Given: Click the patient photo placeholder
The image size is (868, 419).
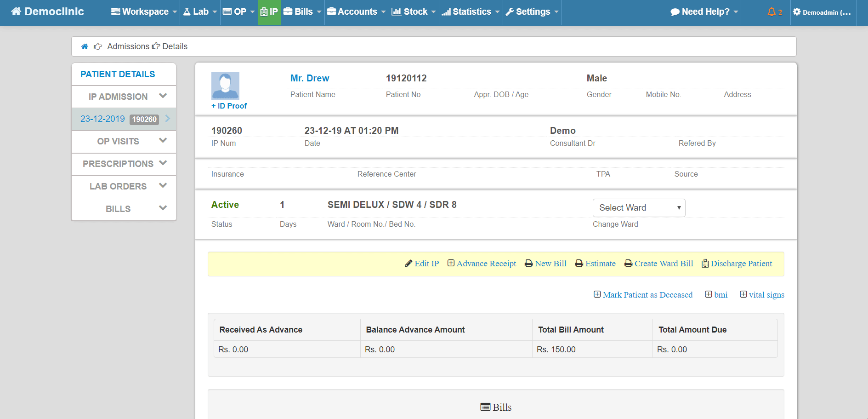Looking at the screenshot, I should click(x=225, y=86).
